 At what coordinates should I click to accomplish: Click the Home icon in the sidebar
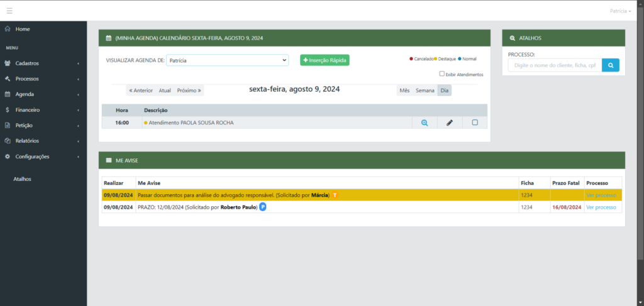pyautogui.click(x=8, y=29)
